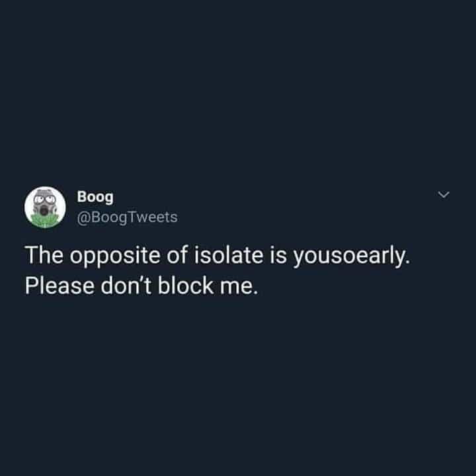Click the display name Boog

[x=95, y=196]
